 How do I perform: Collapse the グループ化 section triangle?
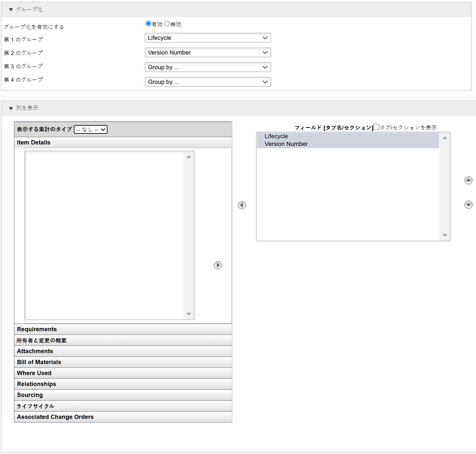(x=11, y=10)
